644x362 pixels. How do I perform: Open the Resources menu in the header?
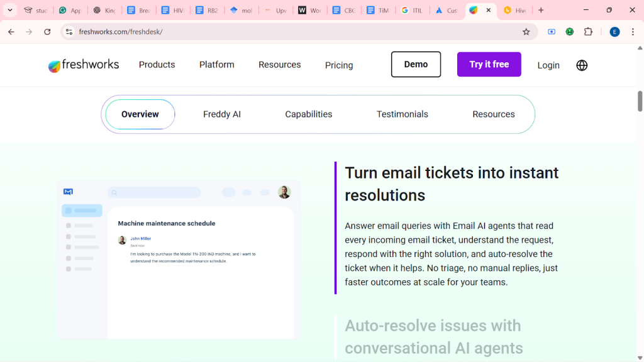click(279, 65)
